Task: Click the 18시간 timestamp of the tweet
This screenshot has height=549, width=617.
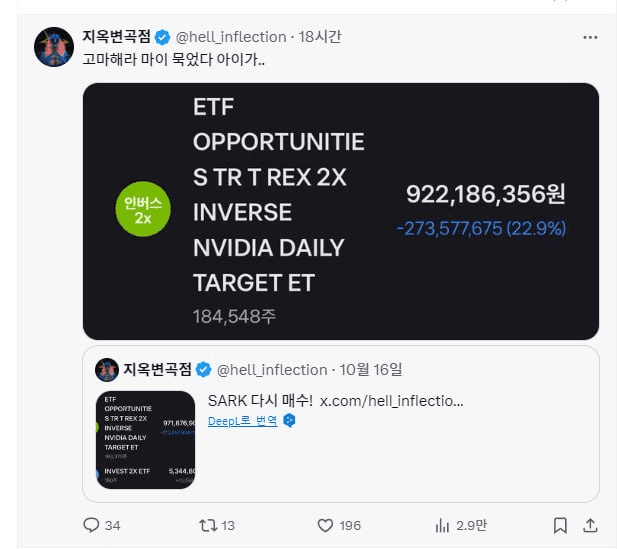Action: (x=321, y=37)
